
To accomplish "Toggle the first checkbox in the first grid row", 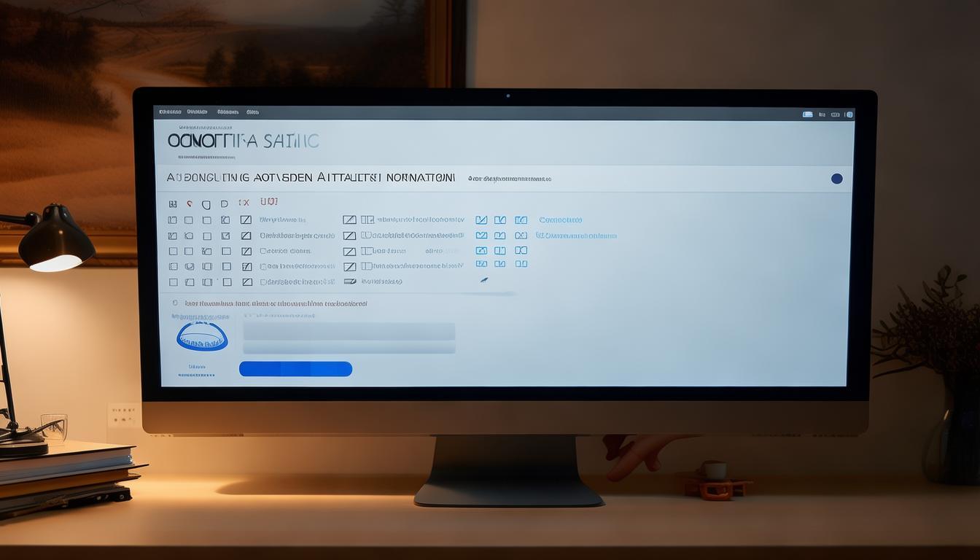I will click(x=173, y=219).
